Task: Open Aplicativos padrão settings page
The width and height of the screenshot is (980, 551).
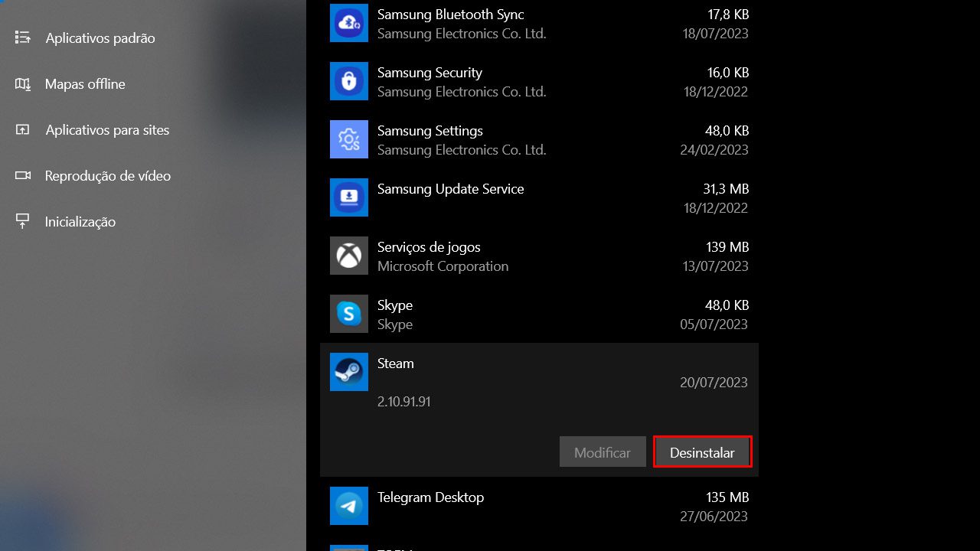Action: pos(100,37)
